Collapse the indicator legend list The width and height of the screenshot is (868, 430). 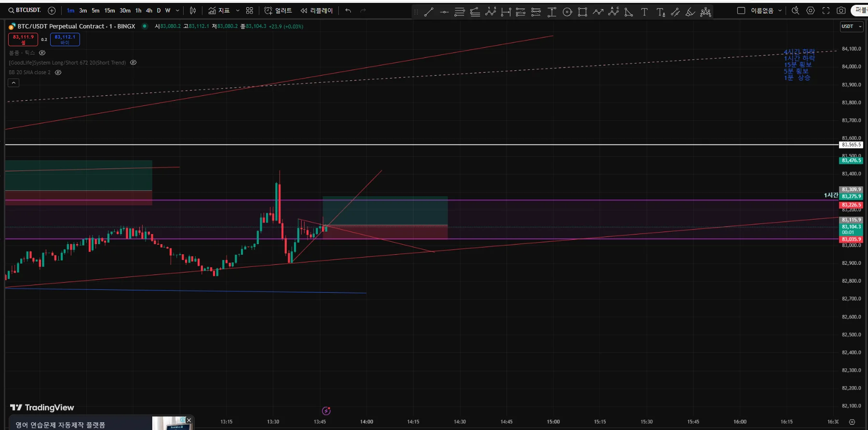13,83
